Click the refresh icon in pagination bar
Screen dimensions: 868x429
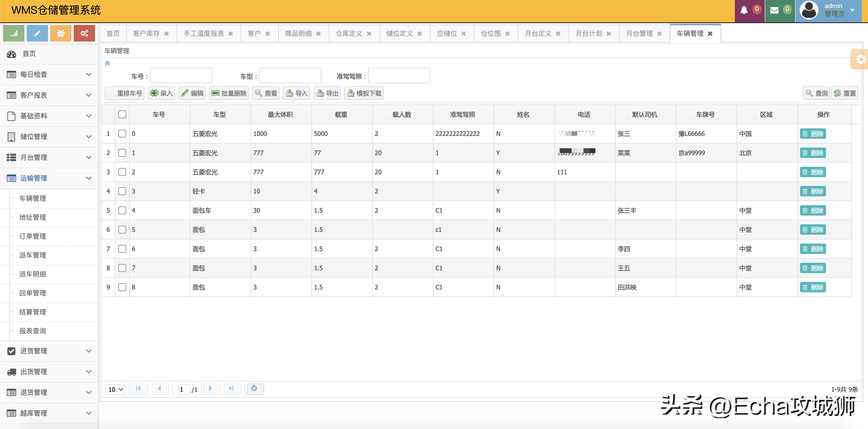click(254, 389)
